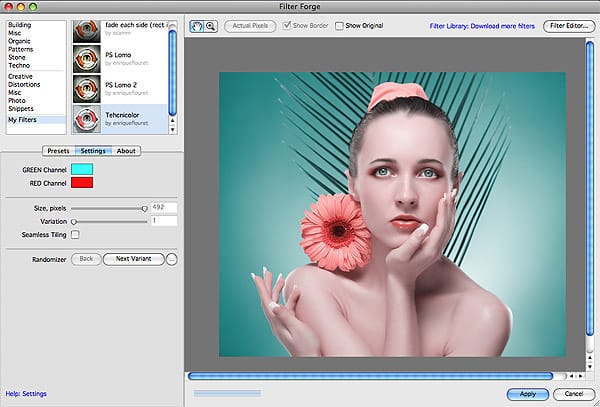
Task: Click the Next Variant button
Action: (134, 259)
